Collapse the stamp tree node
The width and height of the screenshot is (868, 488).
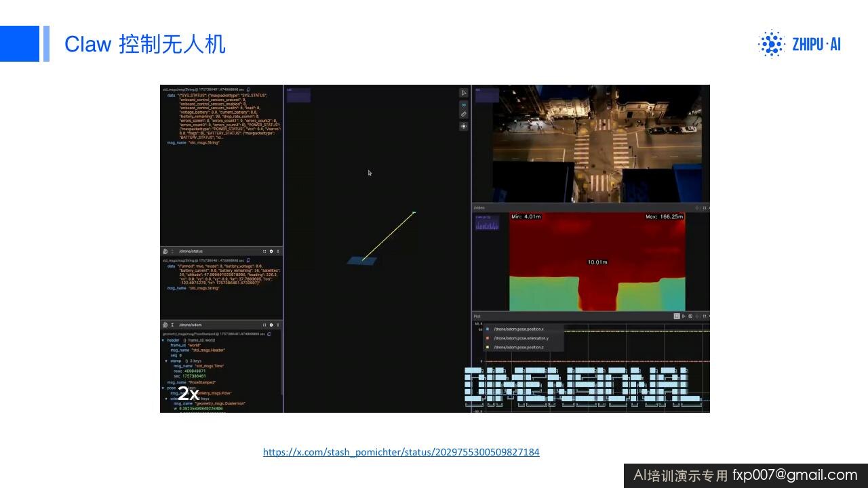(166, 361)
